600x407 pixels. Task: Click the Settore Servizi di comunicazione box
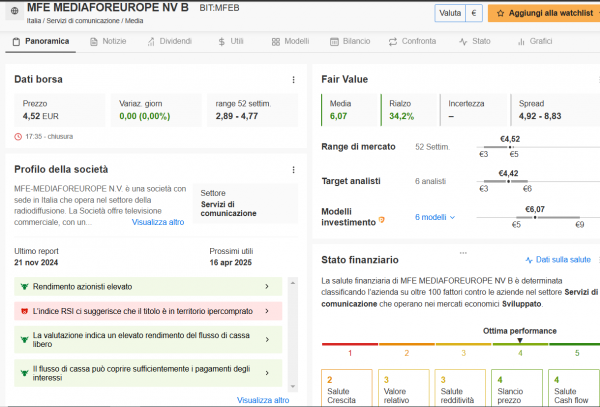[245, 204]
